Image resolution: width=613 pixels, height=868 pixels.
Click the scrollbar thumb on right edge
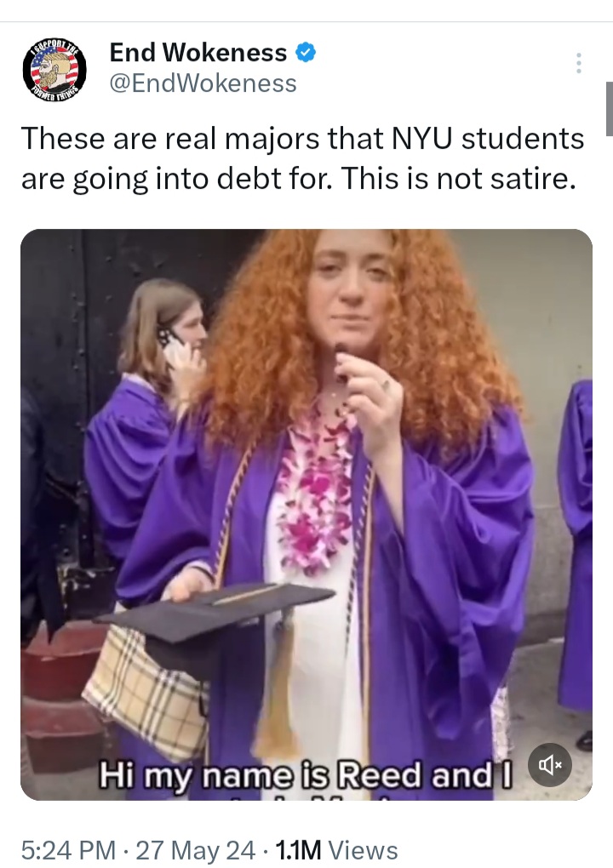click(609, 109)
